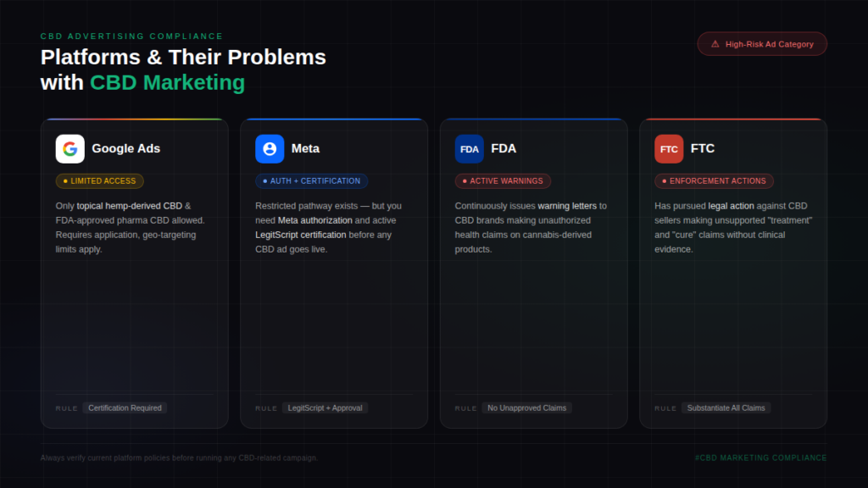Click the #CBD MARKETING COMPLIANCE hashtag
Screen dimensions: 868x488
coord(760,458)
